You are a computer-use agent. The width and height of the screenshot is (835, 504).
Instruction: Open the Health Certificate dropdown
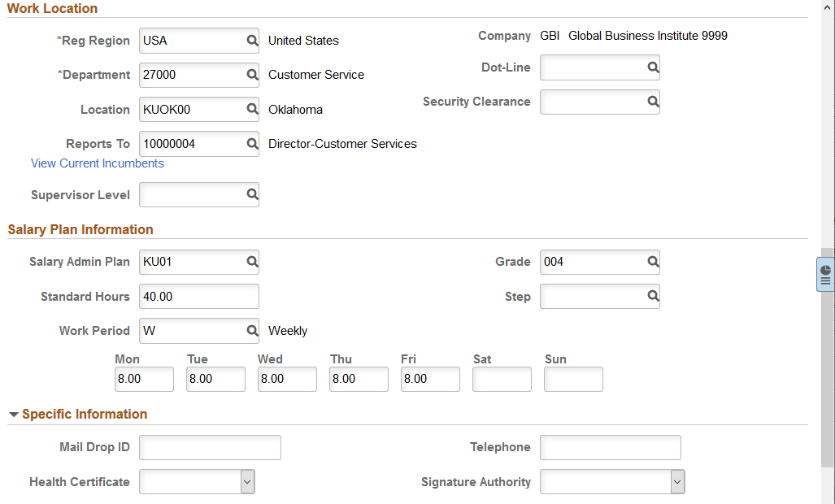tap(247, 482)
